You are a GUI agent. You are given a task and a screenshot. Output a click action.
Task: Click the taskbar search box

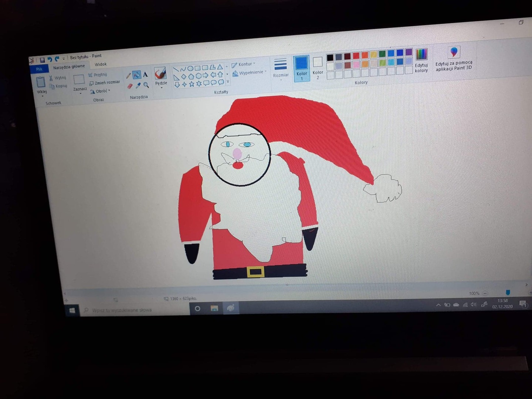click(x=135, y=310)
